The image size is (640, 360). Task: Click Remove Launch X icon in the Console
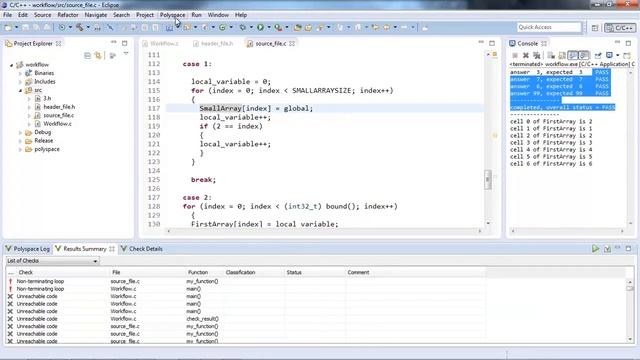click(x=526, y=56)
